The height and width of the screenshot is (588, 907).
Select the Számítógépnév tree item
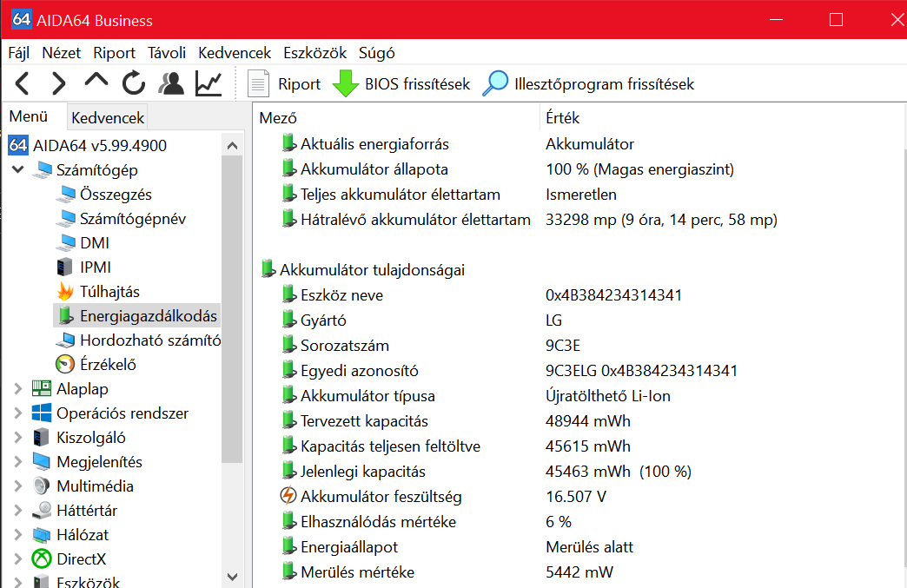click(133, 219)
